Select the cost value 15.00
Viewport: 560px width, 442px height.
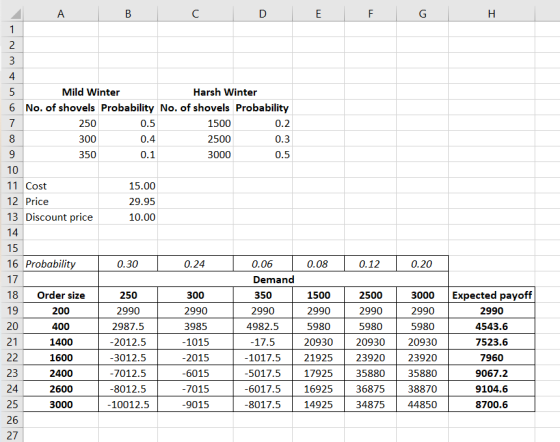[128, 186]
